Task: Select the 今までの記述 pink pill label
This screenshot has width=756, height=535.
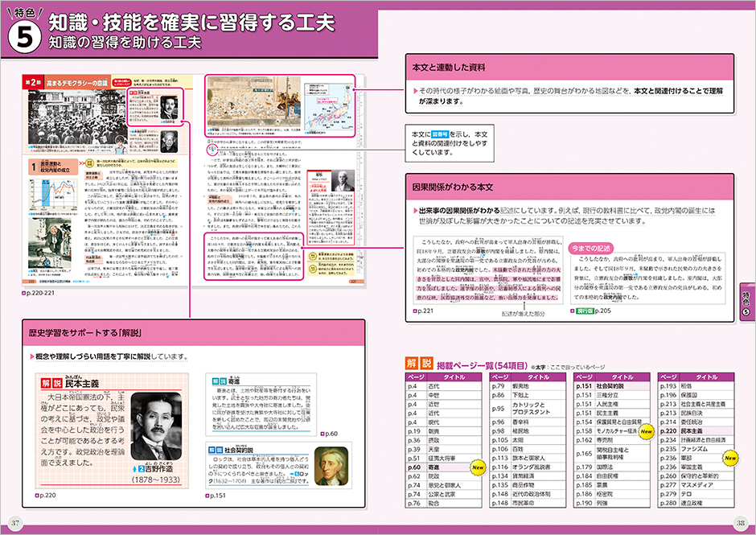Action: pos(590,248)
